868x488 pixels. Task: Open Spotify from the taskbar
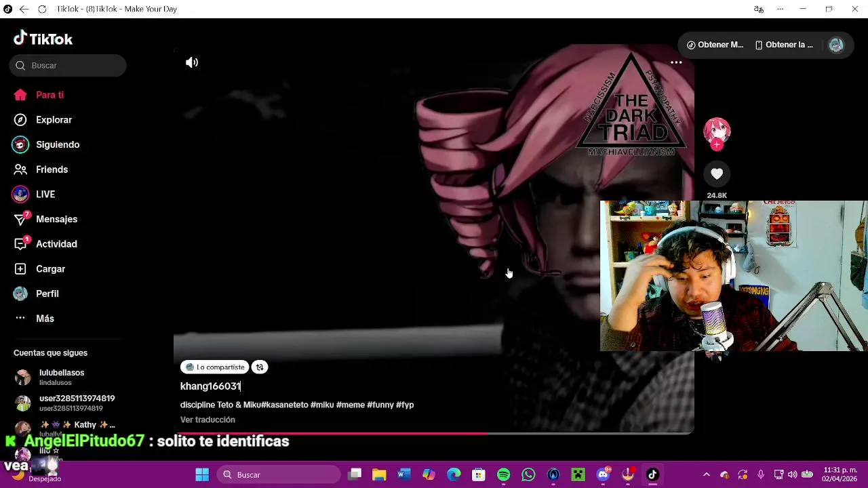tap(503, 474)
